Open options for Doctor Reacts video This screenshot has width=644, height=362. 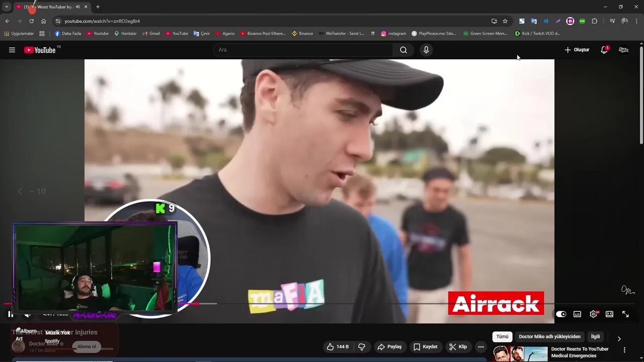pos(624,350)
